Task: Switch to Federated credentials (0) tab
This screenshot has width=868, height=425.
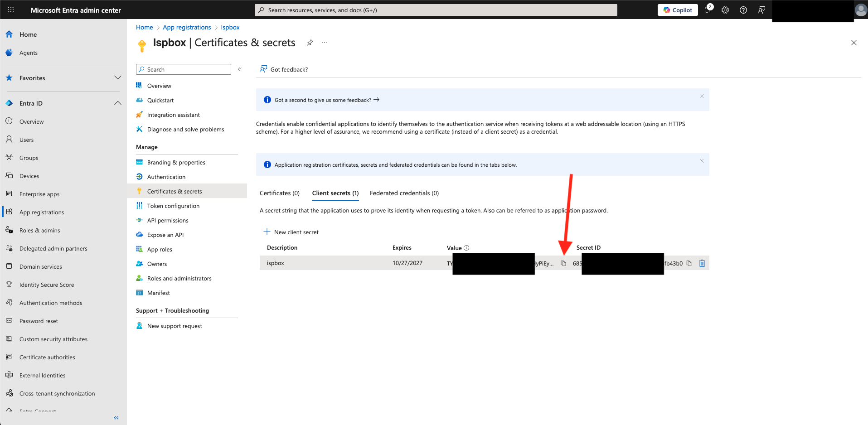Action: click(404, 193)
